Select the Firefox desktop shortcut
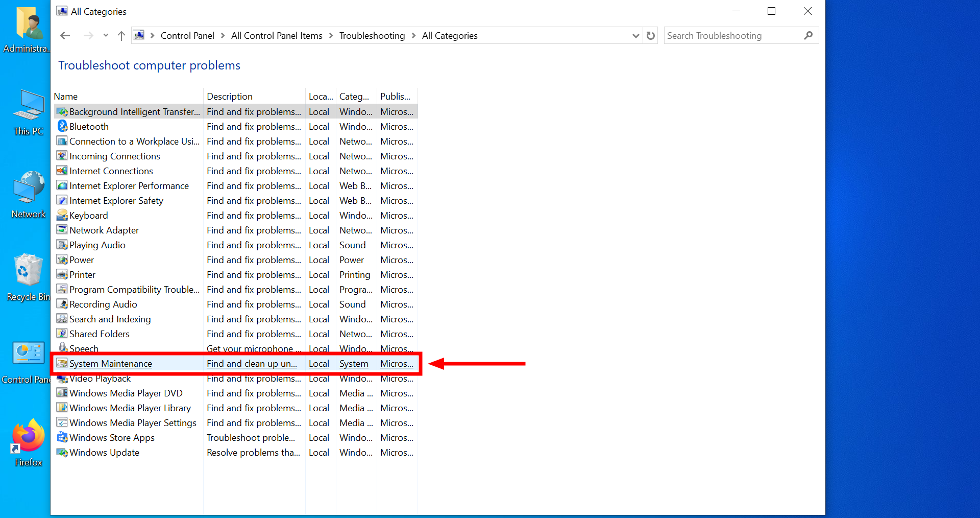This screenshot has height=518, width=980. (x=28, y=442)
